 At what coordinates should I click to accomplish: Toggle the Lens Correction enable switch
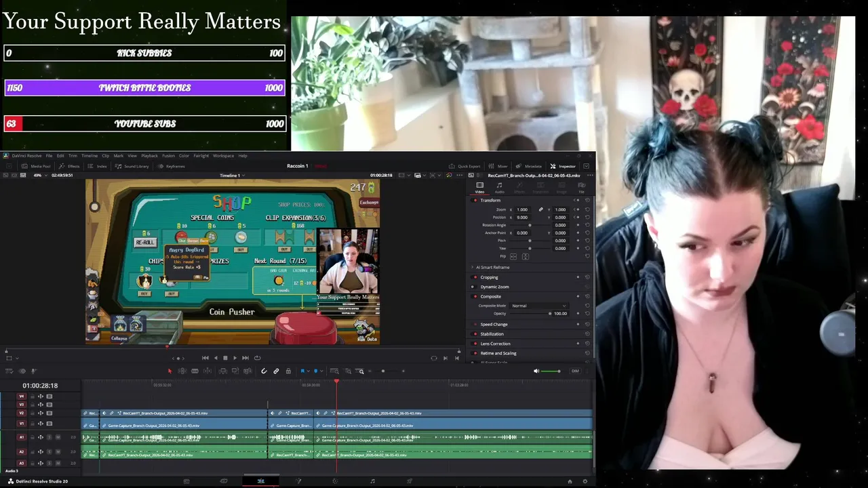(x=475, y=344)
